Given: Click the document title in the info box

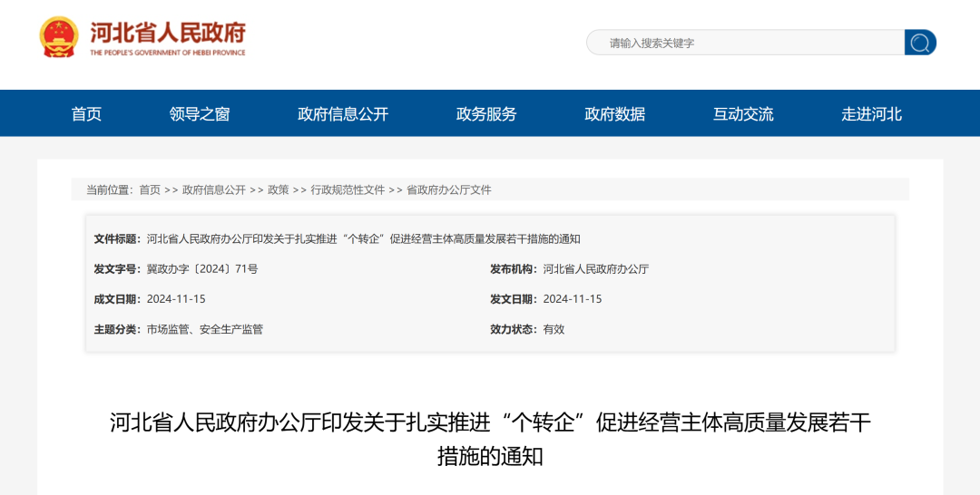Looking at the screenshot, I should click(363, 239).
